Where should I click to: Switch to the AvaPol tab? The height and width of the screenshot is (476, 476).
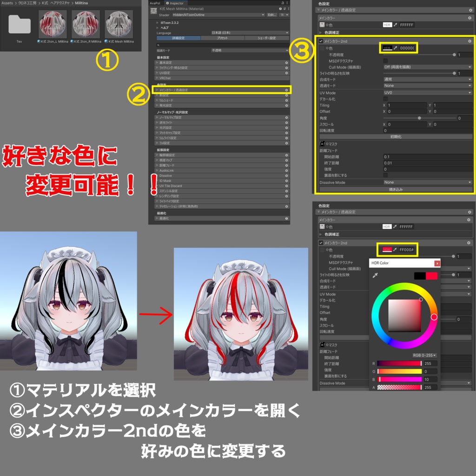click(155, 3)
